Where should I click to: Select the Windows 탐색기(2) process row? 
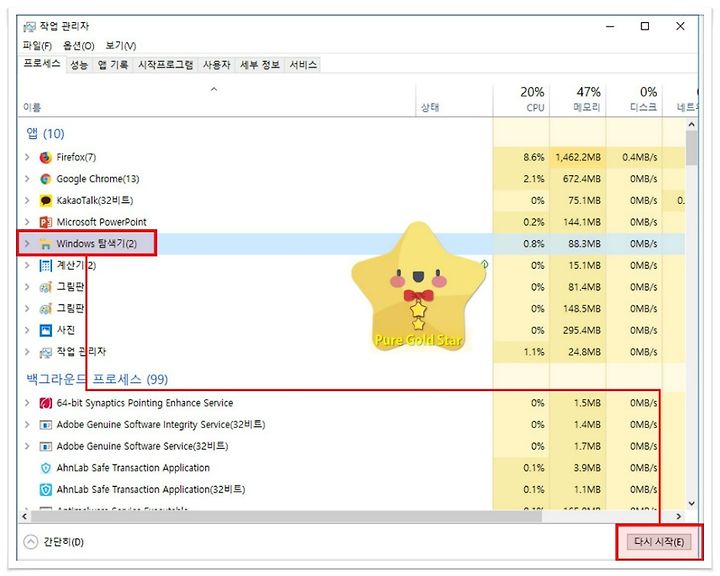click(351, 244)
